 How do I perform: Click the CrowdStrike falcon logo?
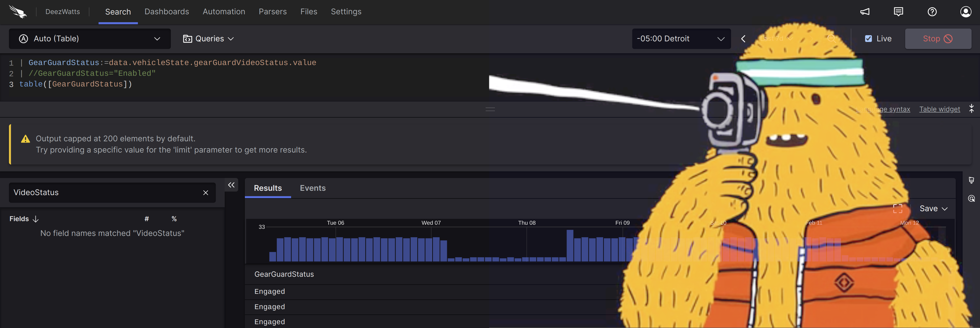[x=18, y=12]
